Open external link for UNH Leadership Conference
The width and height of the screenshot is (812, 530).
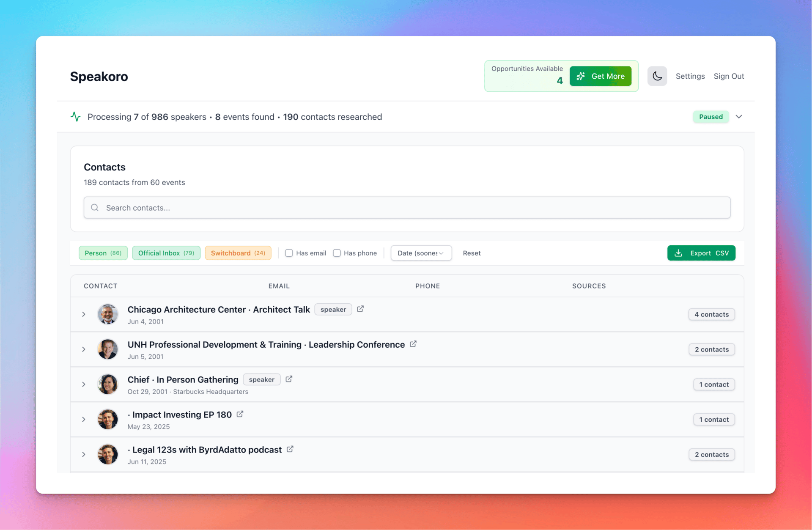point(413,344)
